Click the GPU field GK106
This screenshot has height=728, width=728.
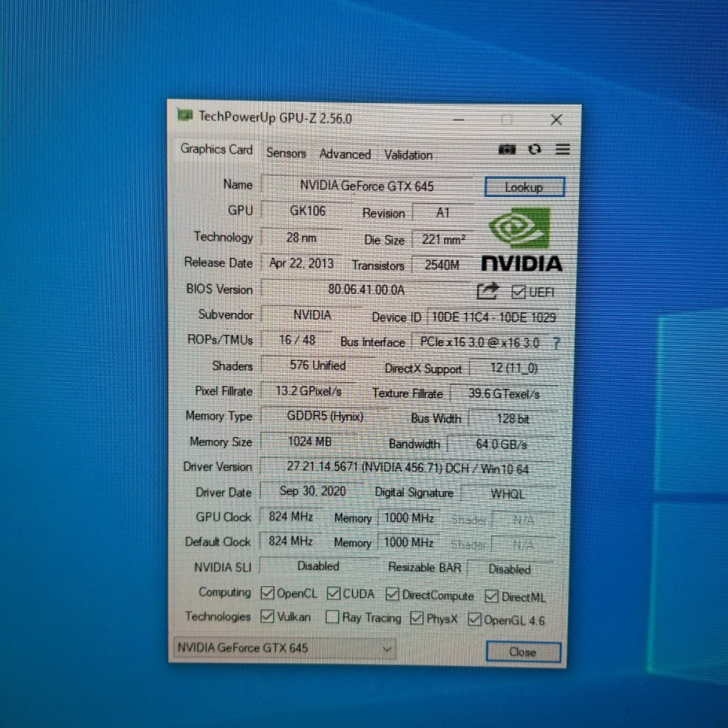pos(308,211)
